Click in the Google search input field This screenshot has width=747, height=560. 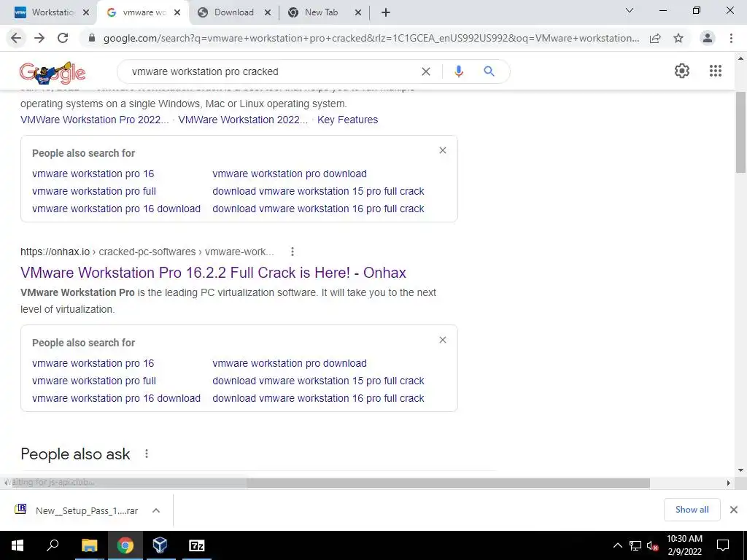[x=271, y=71]
